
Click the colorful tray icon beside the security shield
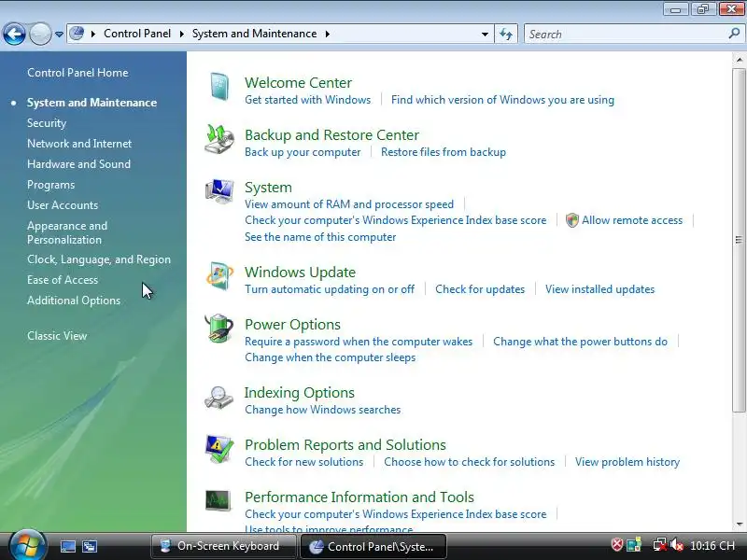[634, 545]
